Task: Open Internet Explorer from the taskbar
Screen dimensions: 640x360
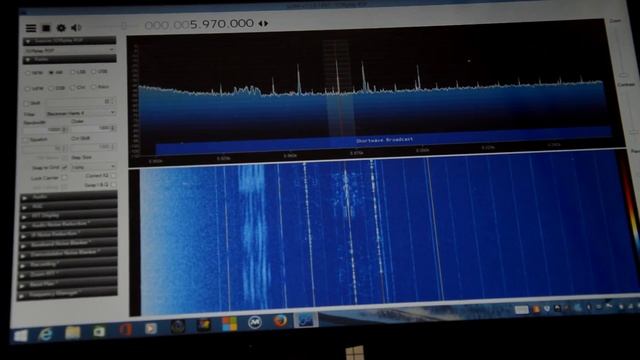Action: (x=45, y=334)
